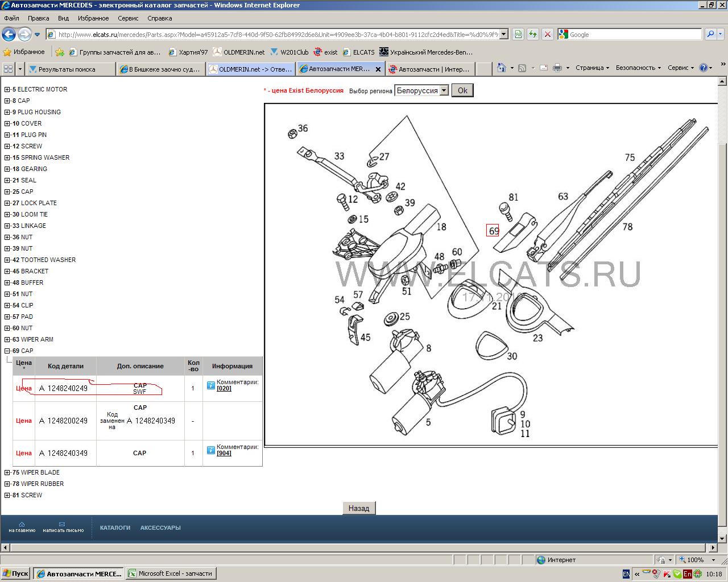The width and height of the screenshot is (728, 582).
Task: Open the 'Правка' menu
Action: coord(38,18)
